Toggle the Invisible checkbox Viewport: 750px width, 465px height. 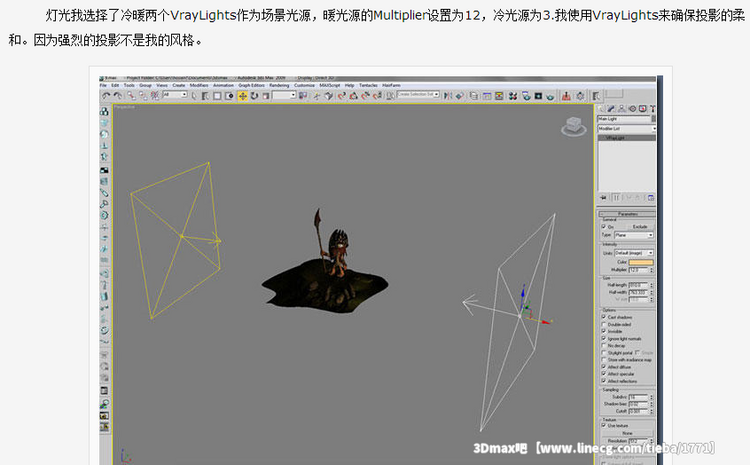pyautogui.click(x=604, y=331)
